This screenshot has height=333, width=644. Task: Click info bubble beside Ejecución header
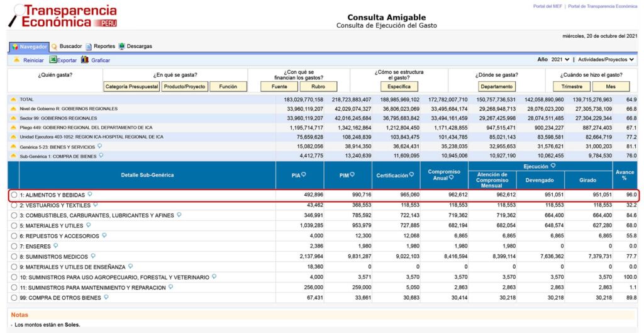coord(553,166)
